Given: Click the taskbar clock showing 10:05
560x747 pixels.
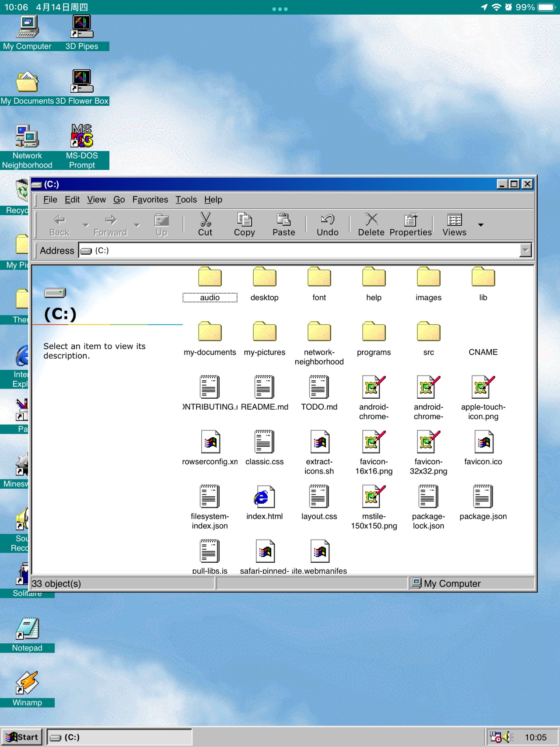Looking at the screenshot, I should [x=535, y=737].
